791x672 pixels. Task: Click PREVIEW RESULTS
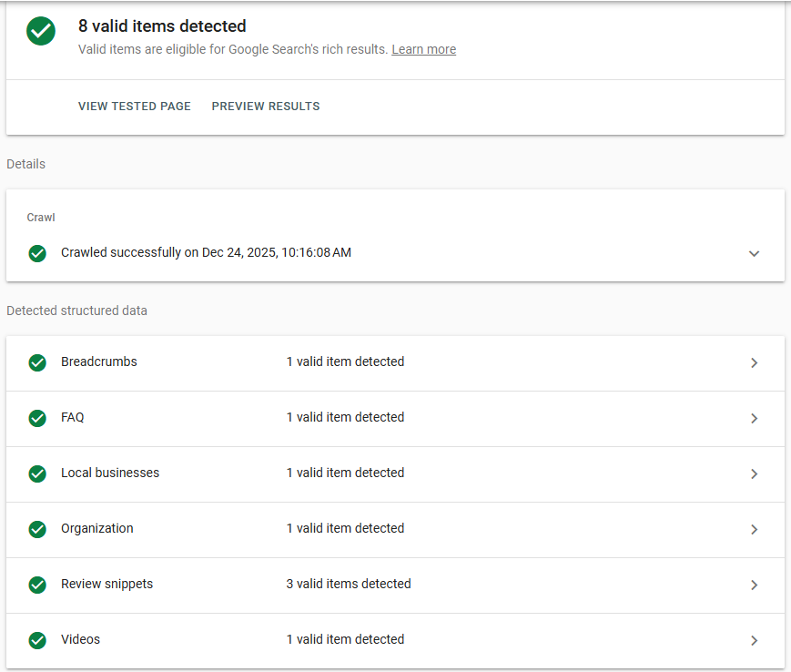265,106
